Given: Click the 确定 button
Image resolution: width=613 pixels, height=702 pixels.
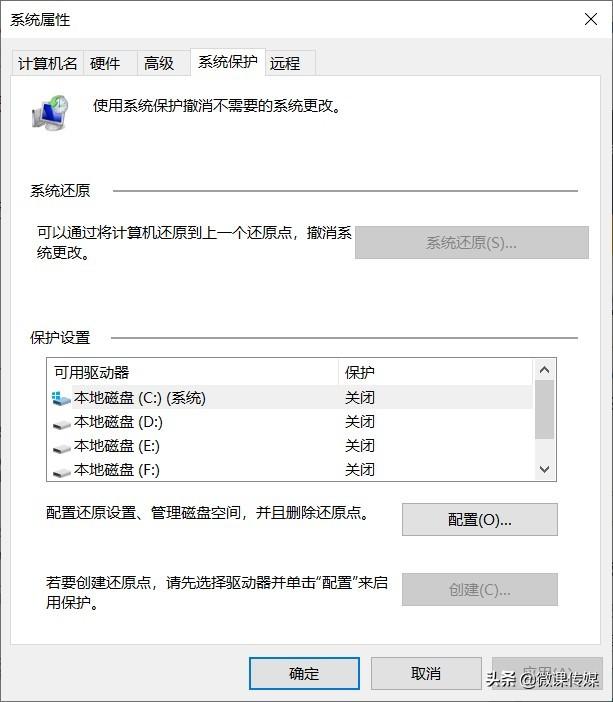Looking at the screenshot, I should [304, 673].
